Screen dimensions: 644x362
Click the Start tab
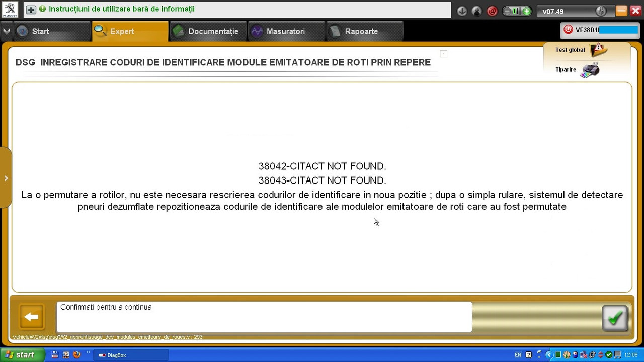52,31
